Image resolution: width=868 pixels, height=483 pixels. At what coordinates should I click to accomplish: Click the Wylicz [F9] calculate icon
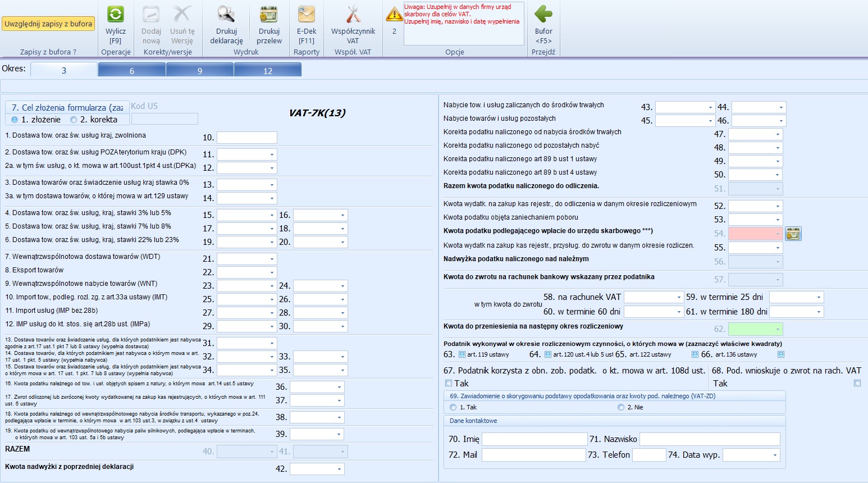pos(116,14)
